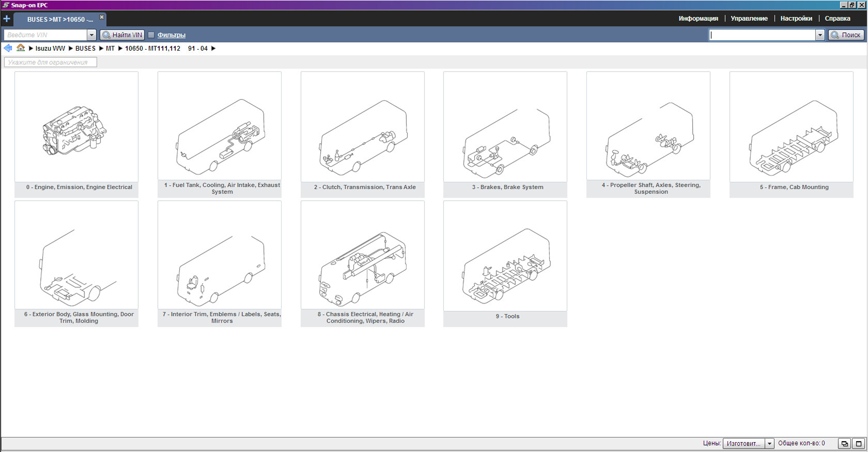Viewport: 868px width, 452px height.
Task: Click the blue back arrow icon
Action: (8, 48)
